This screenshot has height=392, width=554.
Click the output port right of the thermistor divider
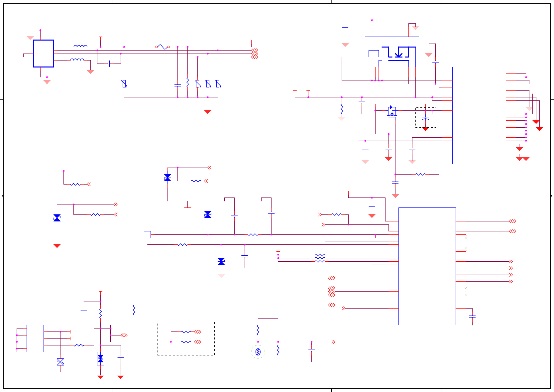(x=333, y=341)
